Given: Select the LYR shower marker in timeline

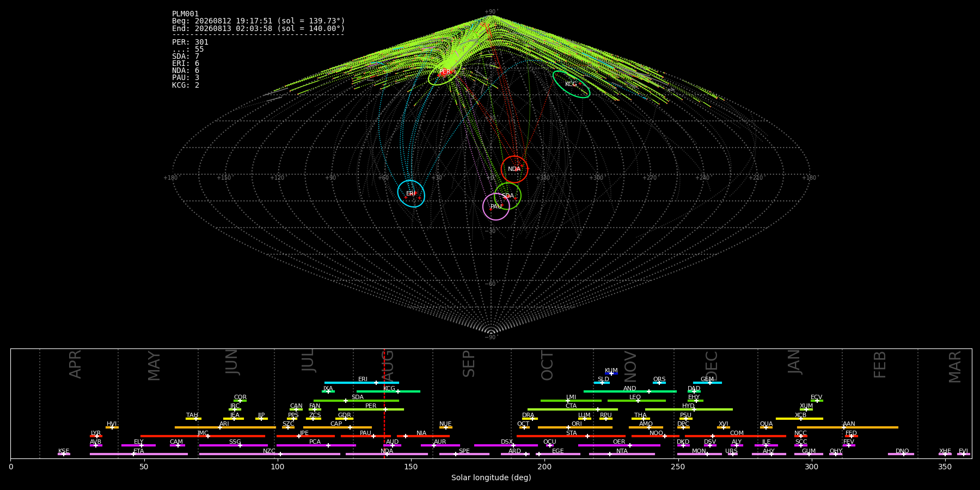Looking at the screenshot, I should click(x=96, y=436).
